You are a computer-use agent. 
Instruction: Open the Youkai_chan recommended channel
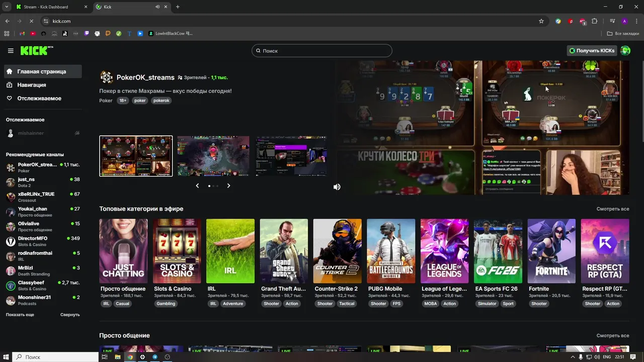(x=43, y=212)
